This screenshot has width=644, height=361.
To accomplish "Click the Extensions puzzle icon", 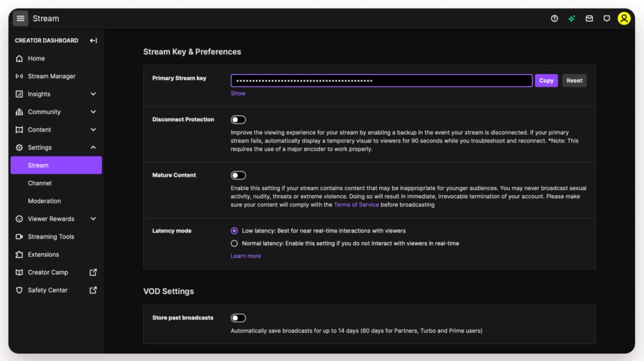I will [19, 255].
